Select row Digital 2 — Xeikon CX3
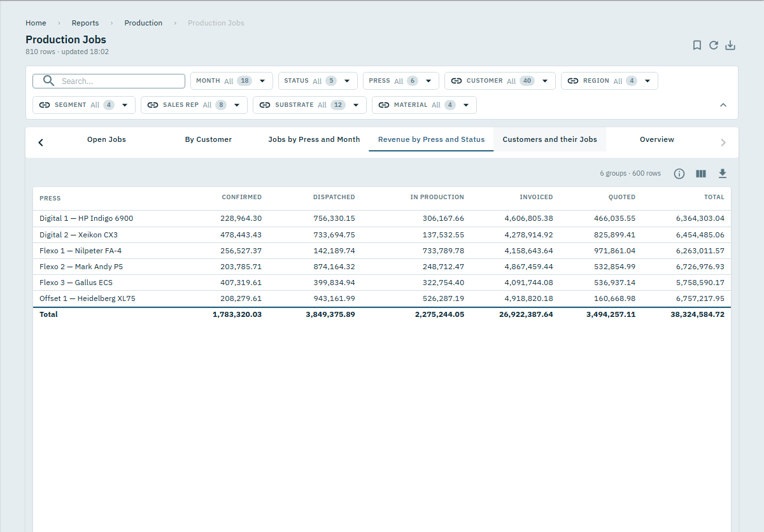The height and width of the screenshot is (532, 764). click(x=382, y=235)
